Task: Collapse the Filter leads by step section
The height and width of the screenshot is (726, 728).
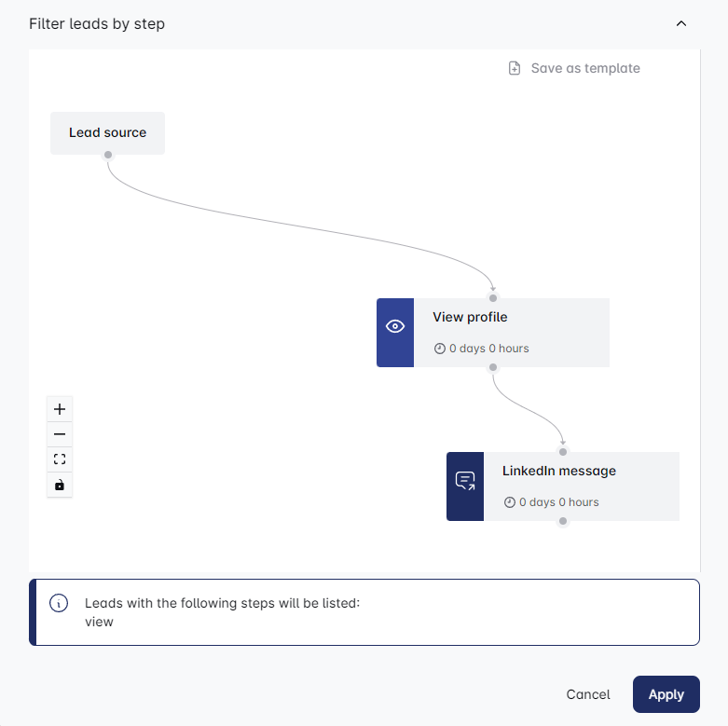Action: [681, 23]
